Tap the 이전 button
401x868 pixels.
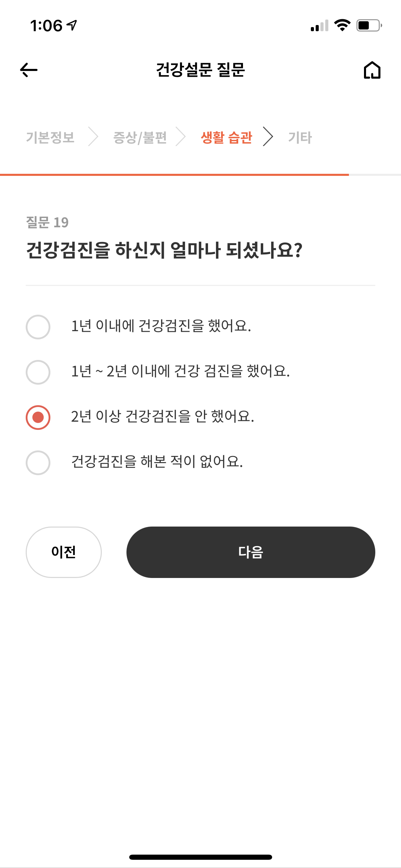(64, 552)
